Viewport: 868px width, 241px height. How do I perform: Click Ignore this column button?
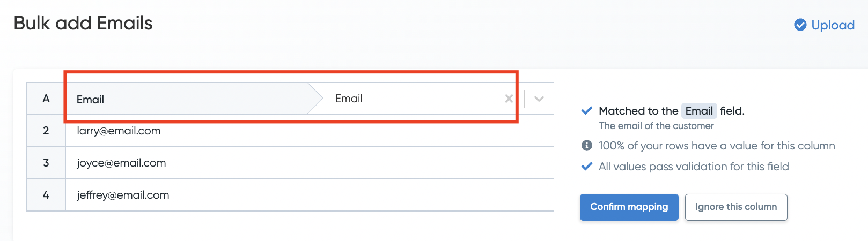point(736,207)
